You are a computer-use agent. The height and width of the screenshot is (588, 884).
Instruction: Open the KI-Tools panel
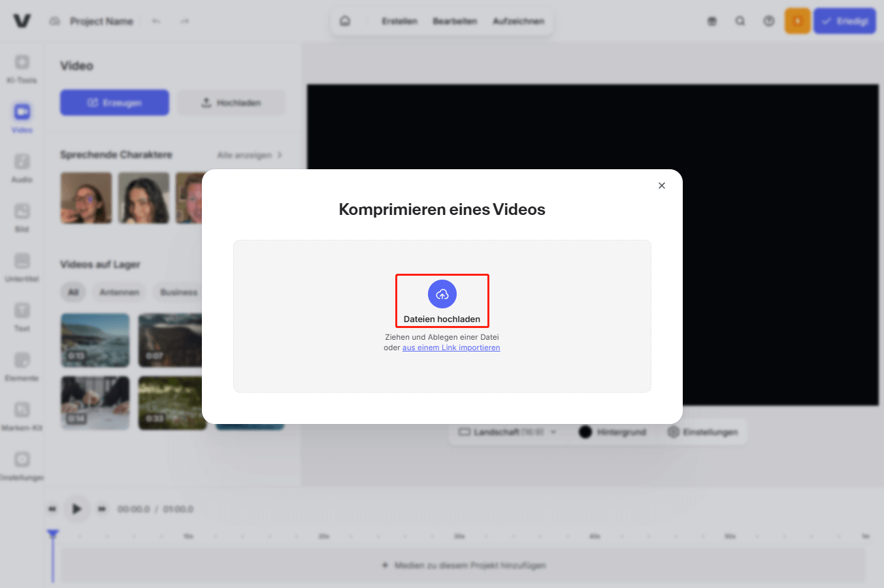click(x=22, y=68)
